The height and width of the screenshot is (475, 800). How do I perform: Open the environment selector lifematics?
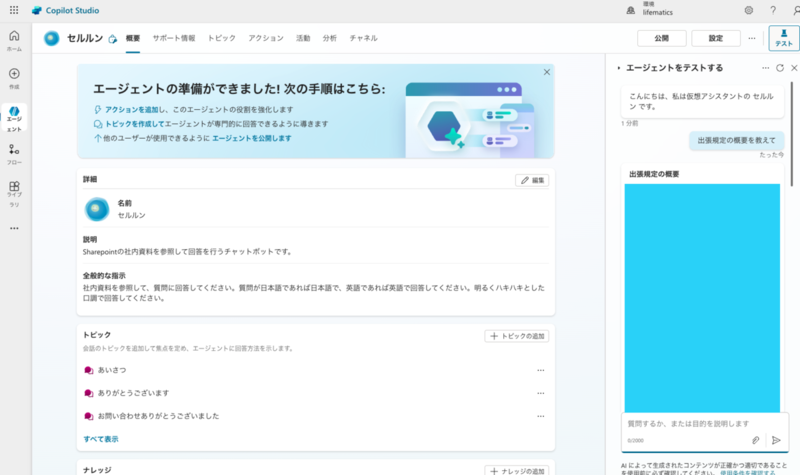658,9
